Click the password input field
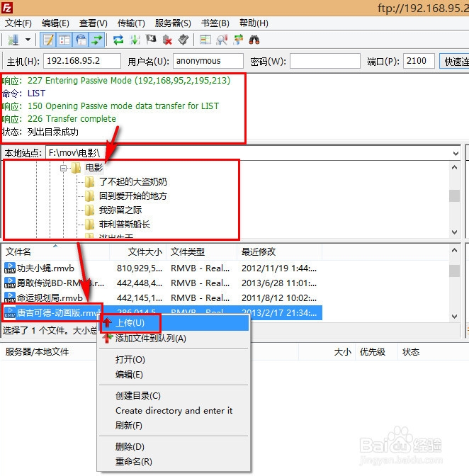 pos(325,61)
